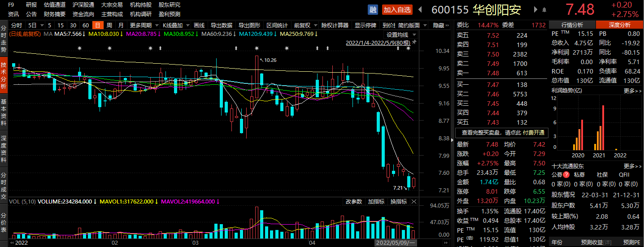Toggle 显示停牌 suspension display

(x=366, y=26)
